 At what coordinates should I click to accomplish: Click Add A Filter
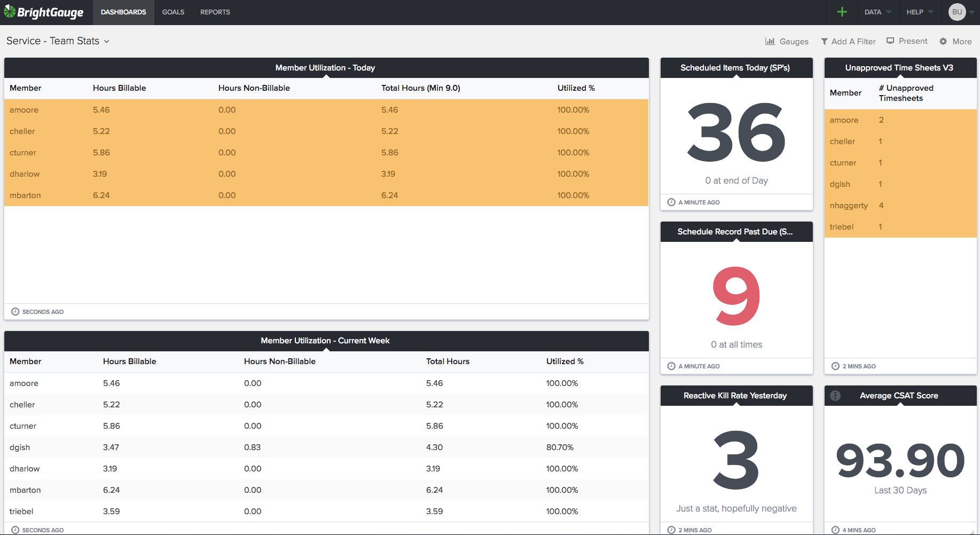point(848,41)
